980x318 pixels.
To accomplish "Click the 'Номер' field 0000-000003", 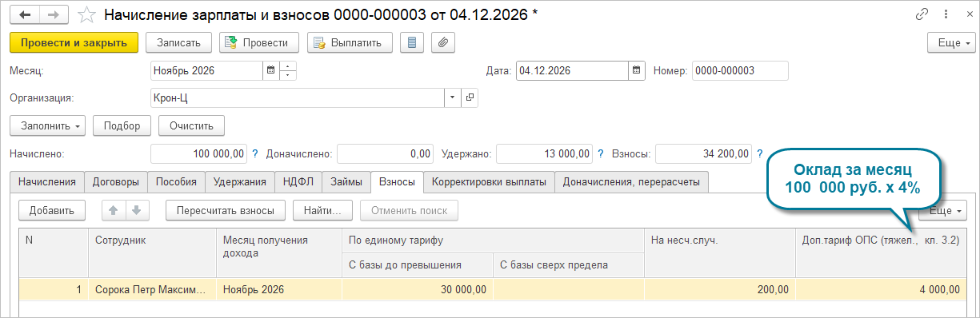I will (740, 70).
